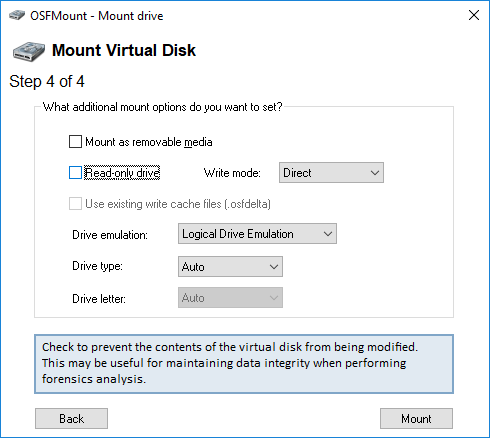The image size is (490, 438).
Task: Click the Drive letter Auto dropdown
Action: pyautogui.click(x=230, y=298)
